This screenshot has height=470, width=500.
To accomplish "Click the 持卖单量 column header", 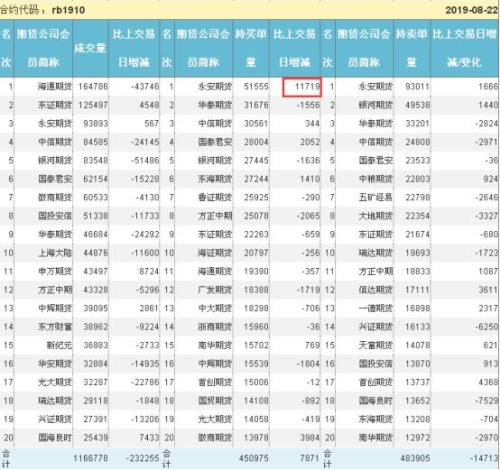I will (412, 48).
